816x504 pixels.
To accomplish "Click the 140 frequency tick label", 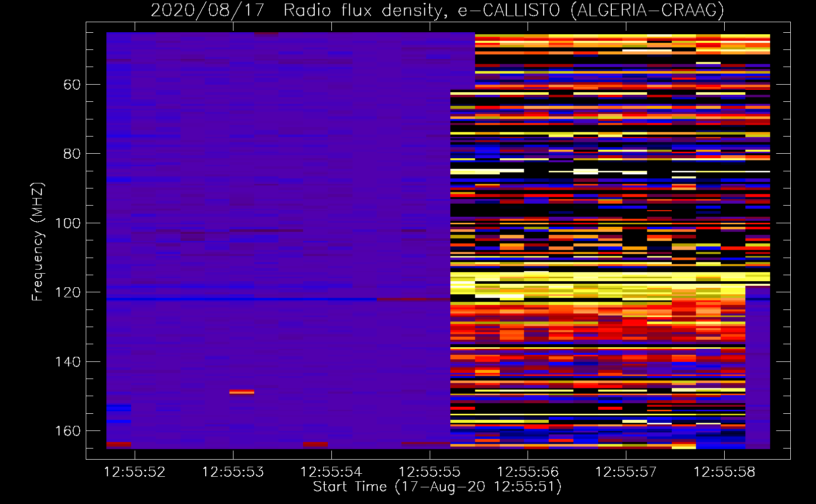I will point(68,362).
